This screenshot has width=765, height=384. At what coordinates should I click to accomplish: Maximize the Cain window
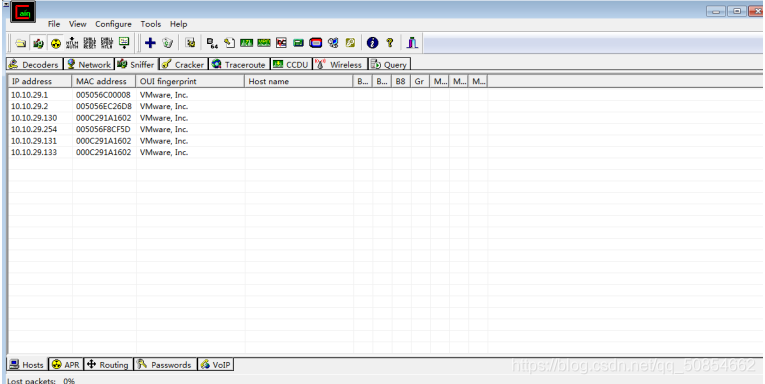(x=737, y=11)
